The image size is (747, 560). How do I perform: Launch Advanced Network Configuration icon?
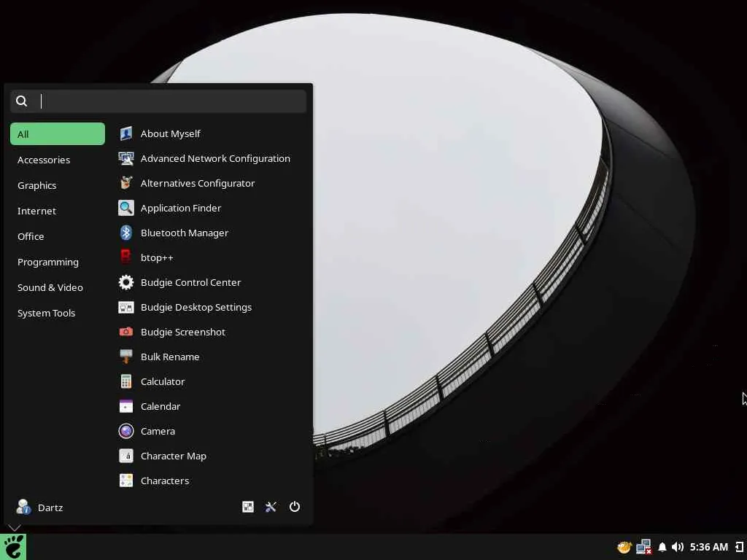(125, 158)
